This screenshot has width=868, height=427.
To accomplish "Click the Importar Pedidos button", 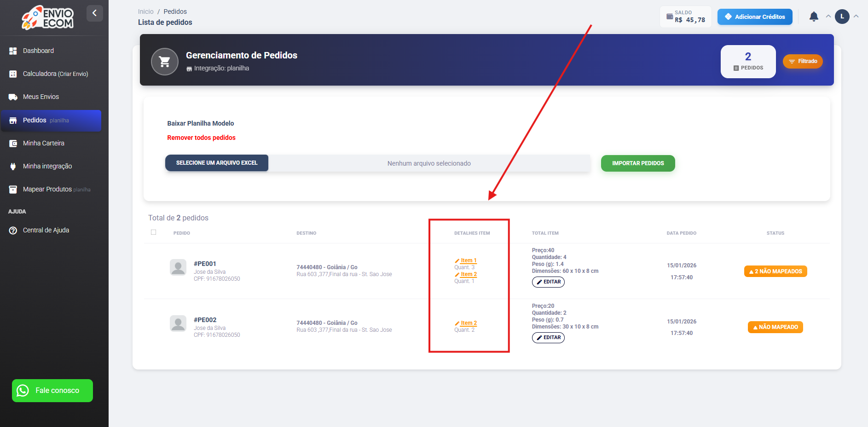I will point(638,163).
